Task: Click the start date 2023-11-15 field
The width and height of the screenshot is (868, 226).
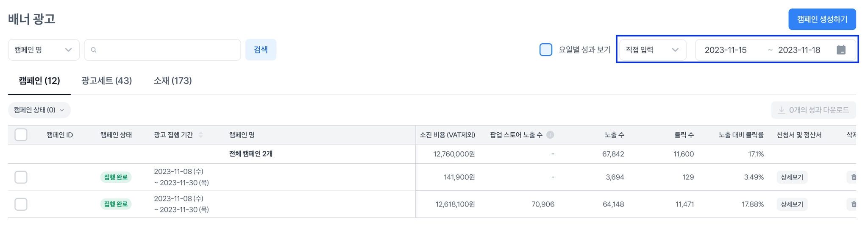Action: (x=726, y=50)
